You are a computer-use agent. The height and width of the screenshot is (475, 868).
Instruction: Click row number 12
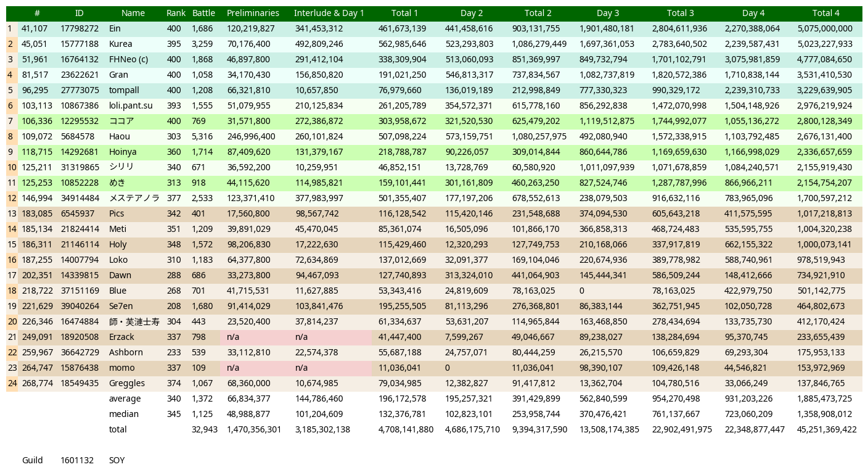pos(12,198)
